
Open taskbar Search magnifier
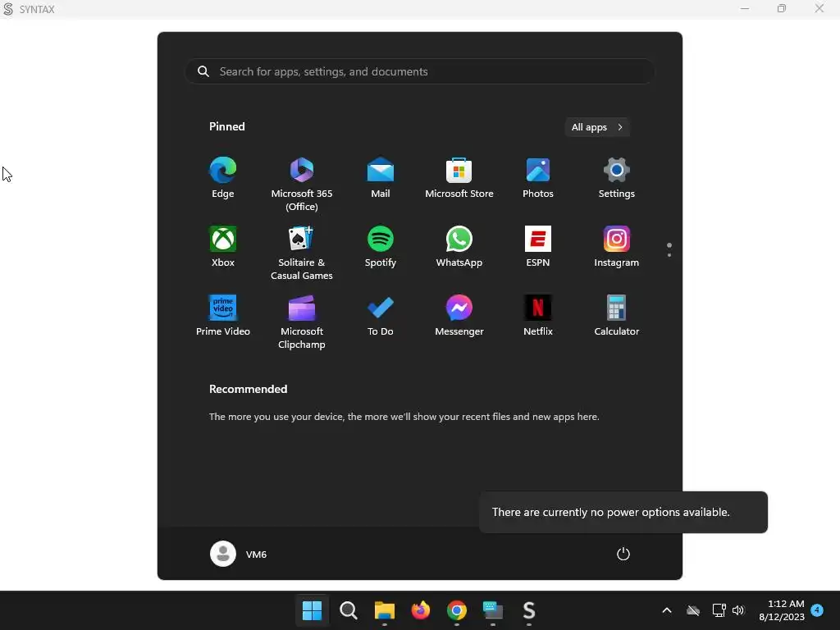point(348,610)
